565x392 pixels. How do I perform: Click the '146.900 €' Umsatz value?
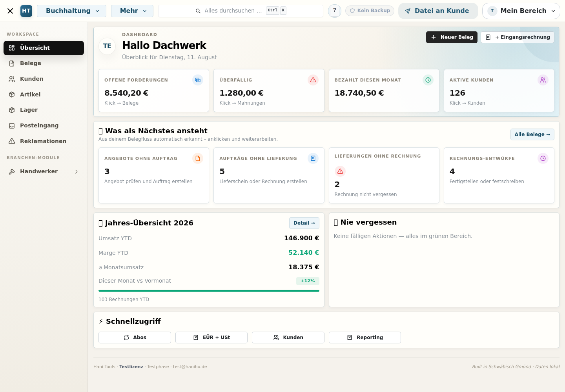(x=301, y=238)
